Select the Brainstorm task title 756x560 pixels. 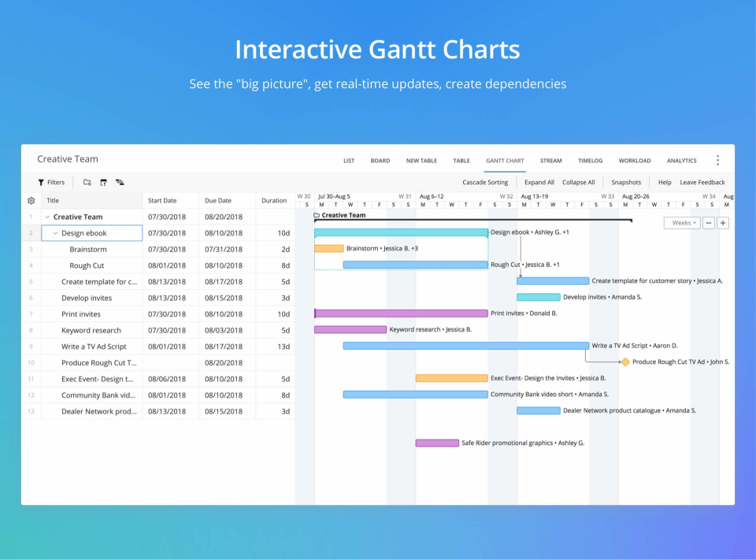[x=87, y=250]
